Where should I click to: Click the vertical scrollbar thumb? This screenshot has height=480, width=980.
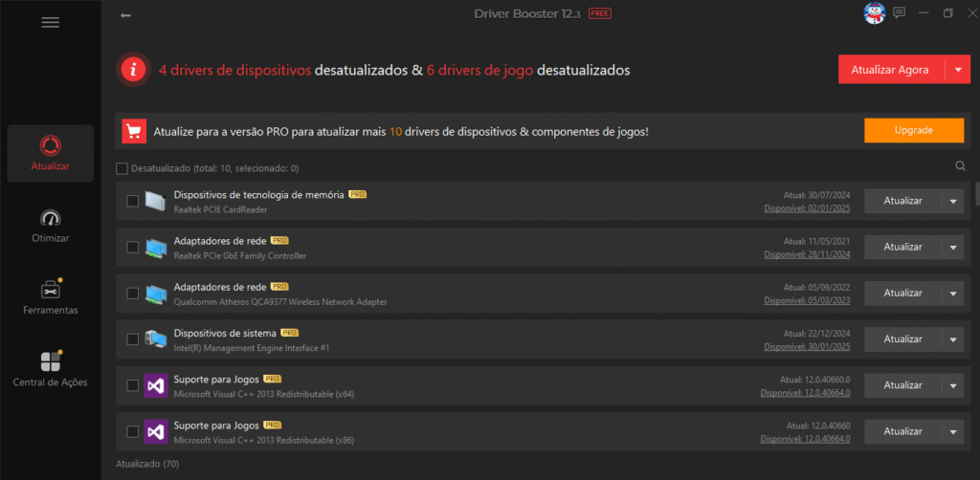click(x=977, y=193)
